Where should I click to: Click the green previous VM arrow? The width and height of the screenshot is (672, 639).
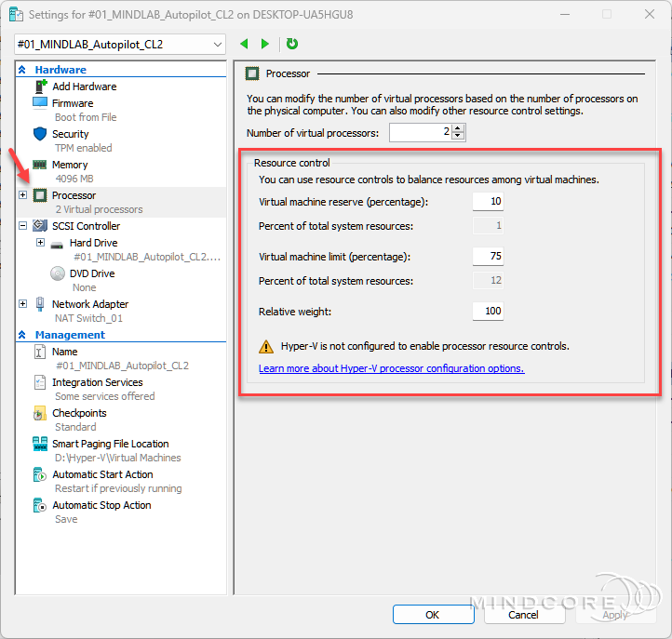point(244,44)
